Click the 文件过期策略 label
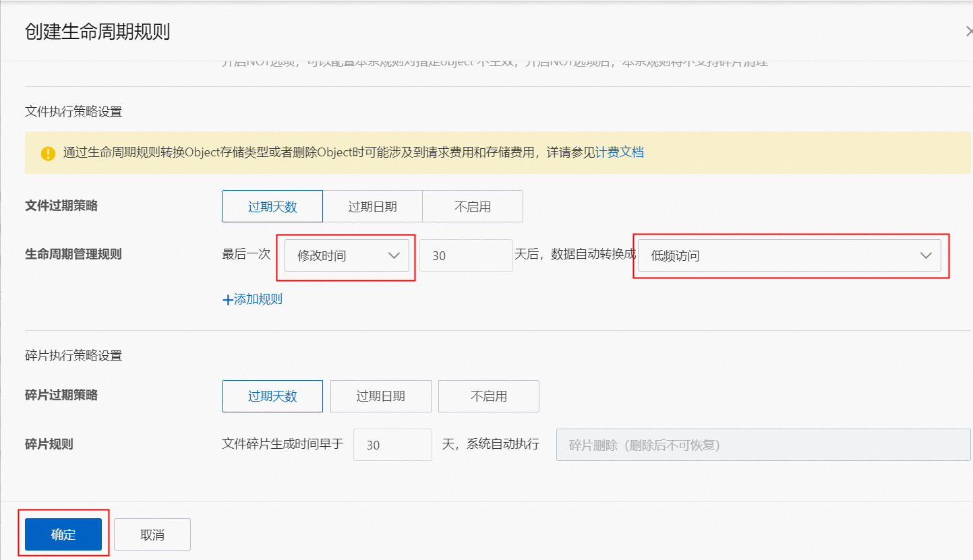This screenshot has height=560, width=973. coord(61,206)
